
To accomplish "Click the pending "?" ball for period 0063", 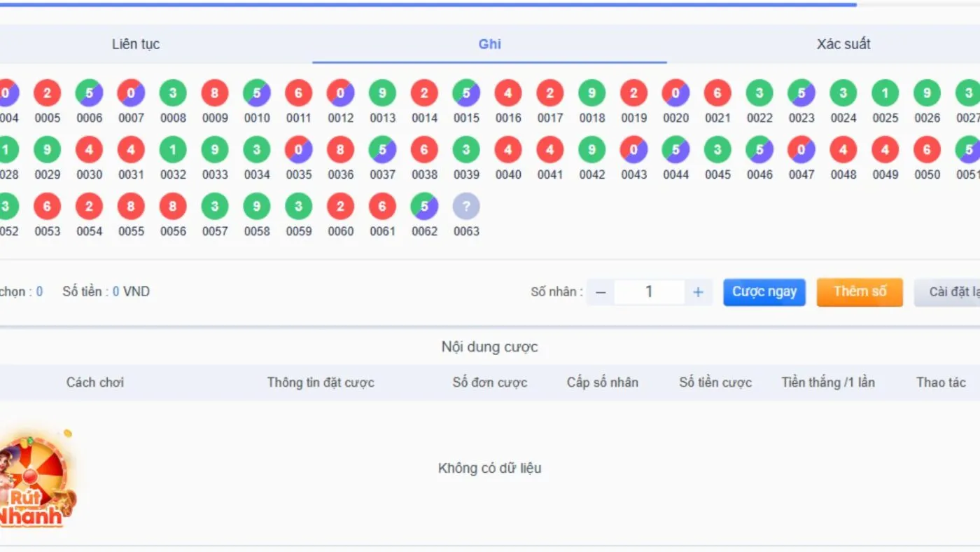I will 466,206.
